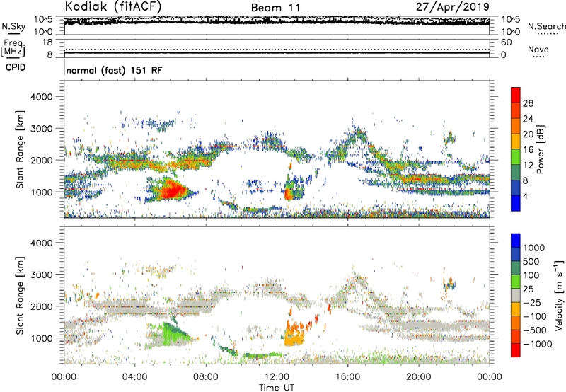Click the '28' value on the Power colorbar
The width and height of the screenshot is (566, 392).
pyautogui.click(x=528, y=103)
